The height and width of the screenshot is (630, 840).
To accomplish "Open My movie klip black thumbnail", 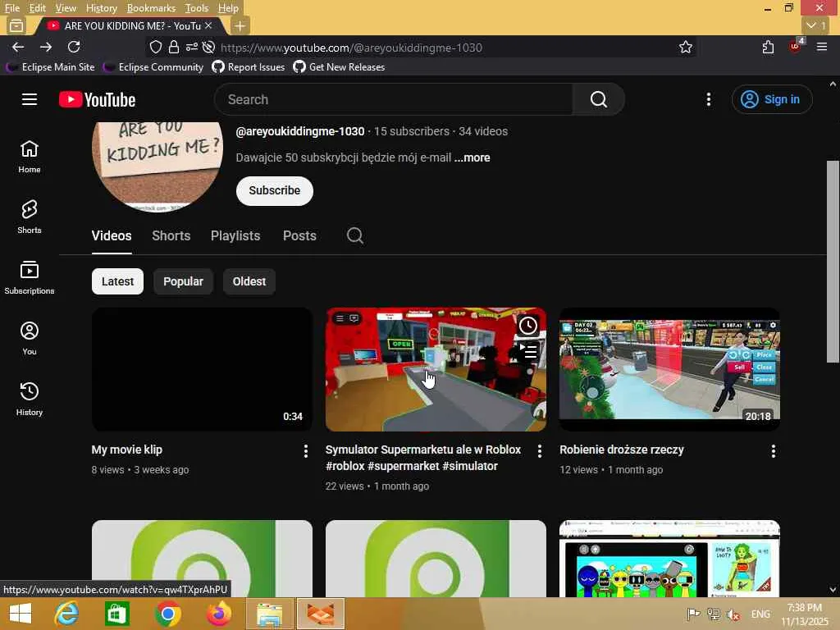I will point(202,369).
